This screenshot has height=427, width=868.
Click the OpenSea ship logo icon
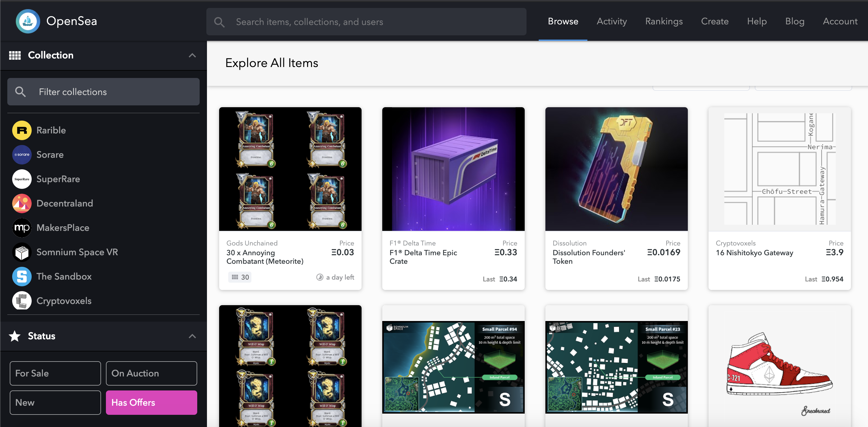(28, 21)
